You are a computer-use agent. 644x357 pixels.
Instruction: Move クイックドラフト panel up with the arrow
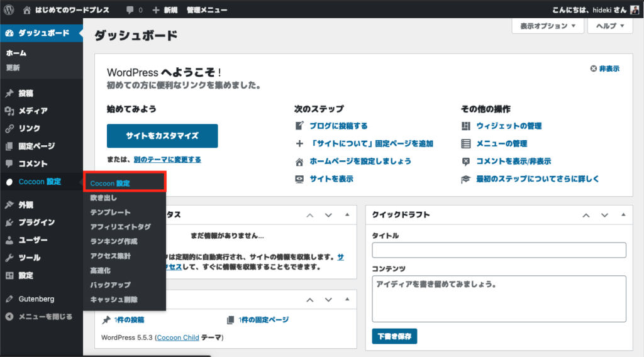coord(586,215)
